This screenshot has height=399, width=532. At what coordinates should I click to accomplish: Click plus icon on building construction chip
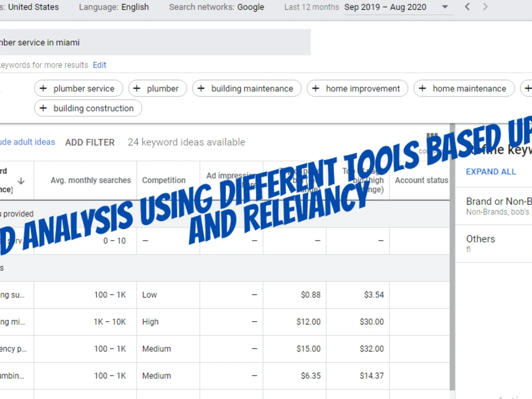point(43,108)
